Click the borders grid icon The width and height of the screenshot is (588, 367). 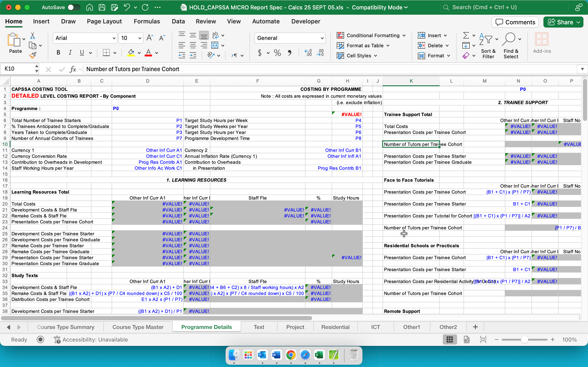tap(106, 53)
